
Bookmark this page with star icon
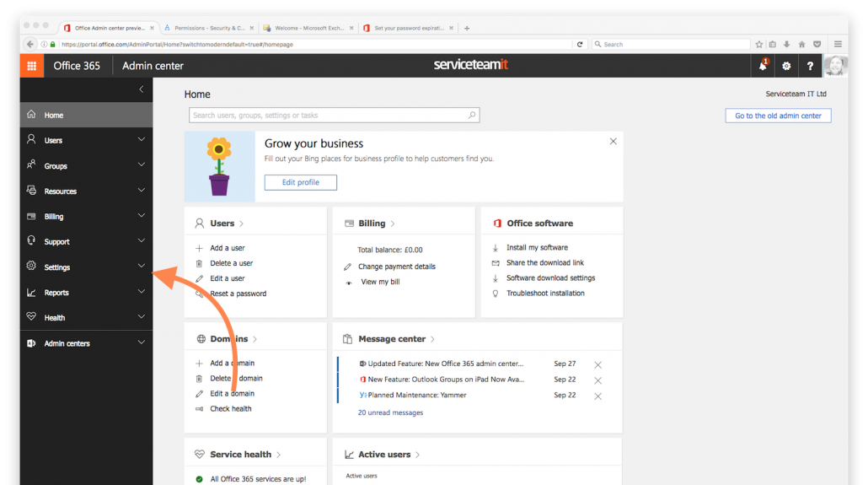pos(759,45)
